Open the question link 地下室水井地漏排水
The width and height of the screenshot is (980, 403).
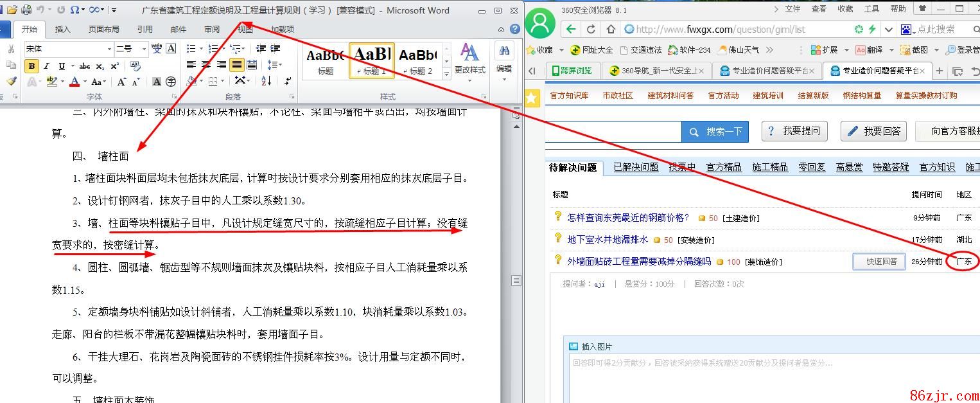pyautogui.click(x=608, y=240)
